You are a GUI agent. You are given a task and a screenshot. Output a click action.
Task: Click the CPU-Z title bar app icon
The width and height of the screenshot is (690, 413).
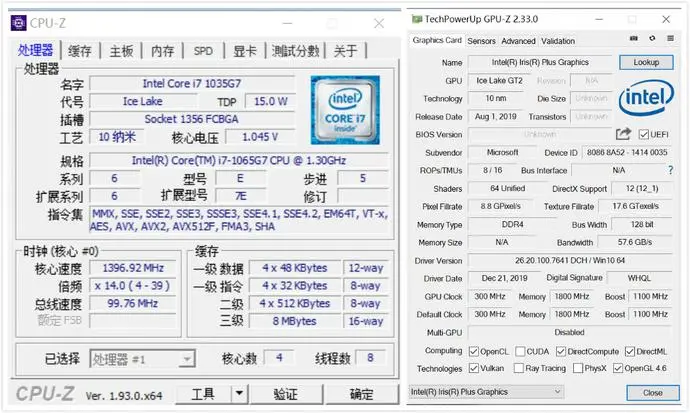18,23
